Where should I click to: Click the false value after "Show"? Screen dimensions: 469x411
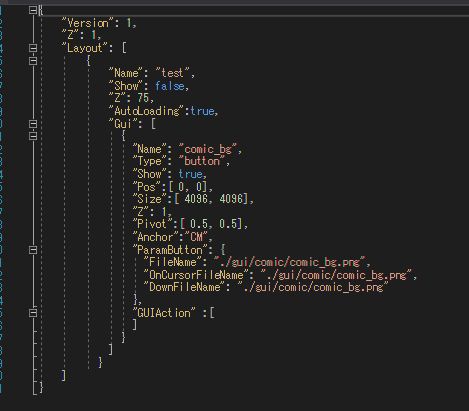(170, 86)
